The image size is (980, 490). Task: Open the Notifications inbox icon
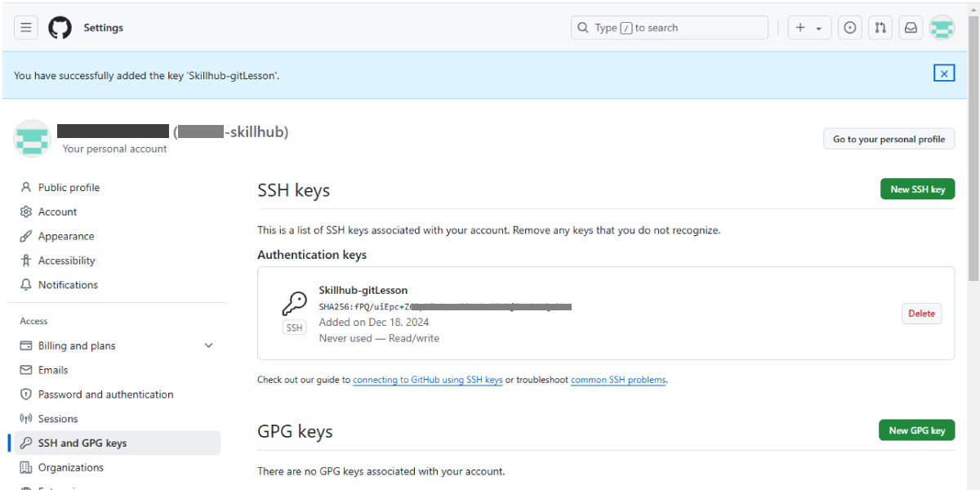coord(911,28)
